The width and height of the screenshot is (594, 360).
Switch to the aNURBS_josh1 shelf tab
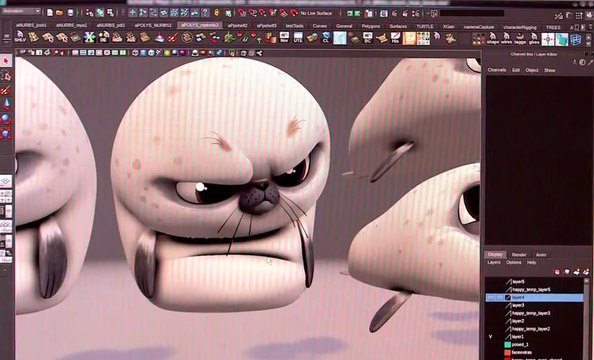(30, 25)
